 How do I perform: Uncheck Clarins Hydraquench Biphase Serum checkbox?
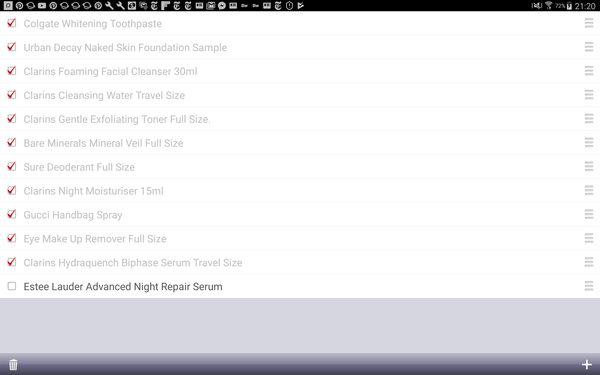[x=12, y=262]
